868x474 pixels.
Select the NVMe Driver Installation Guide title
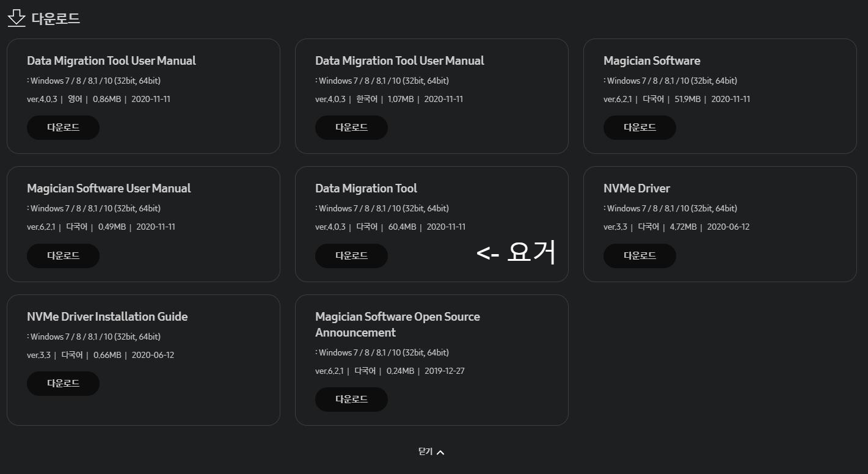click(107, 316)
